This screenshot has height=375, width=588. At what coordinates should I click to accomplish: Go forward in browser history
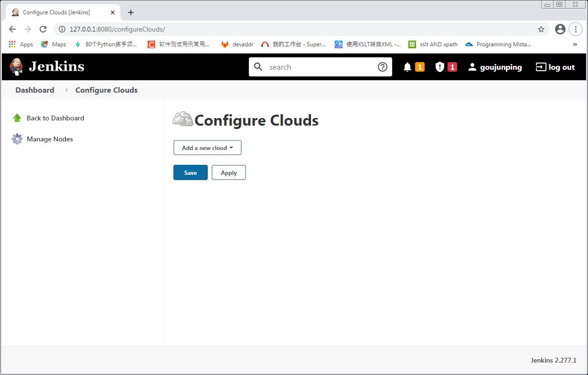(x=28, y=29)
